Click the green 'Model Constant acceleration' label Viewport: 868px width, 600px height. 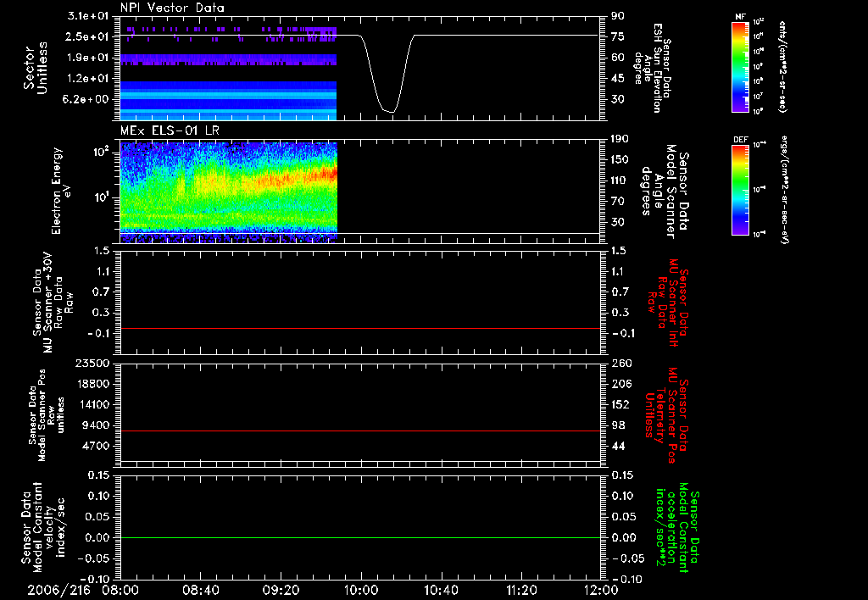676,529
